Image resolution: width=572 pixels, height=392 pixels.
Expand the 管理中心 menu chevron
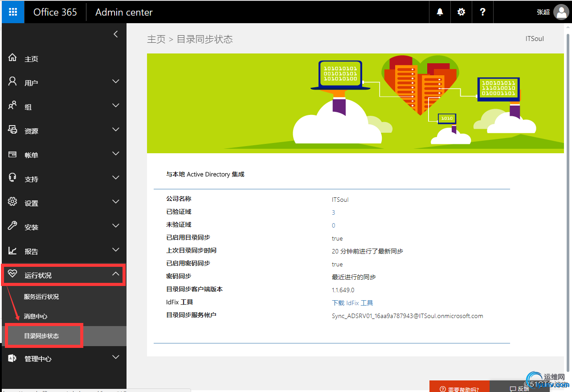point(116,357)
